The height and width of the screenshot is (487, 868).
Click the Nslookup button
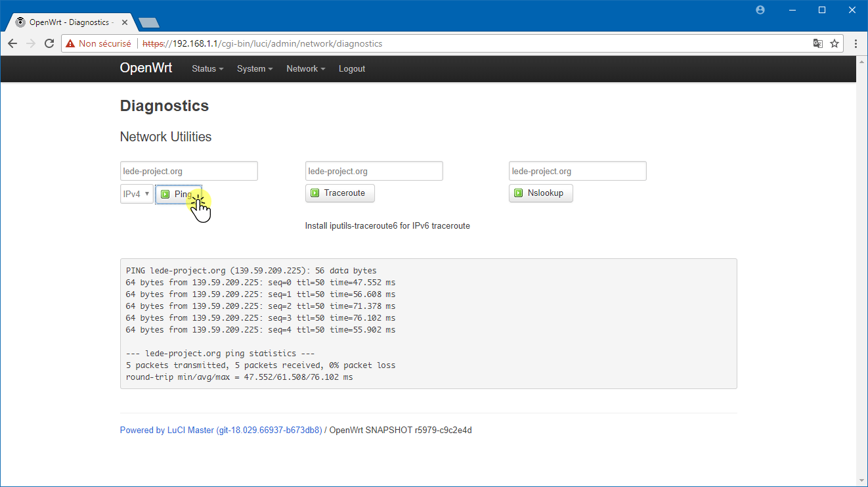tap(541, 193)
